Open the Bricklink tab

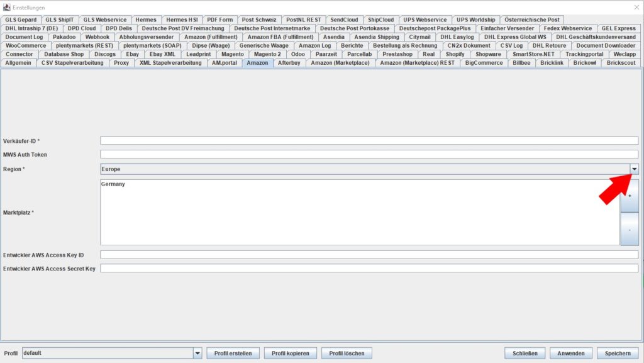coord(552,63)
